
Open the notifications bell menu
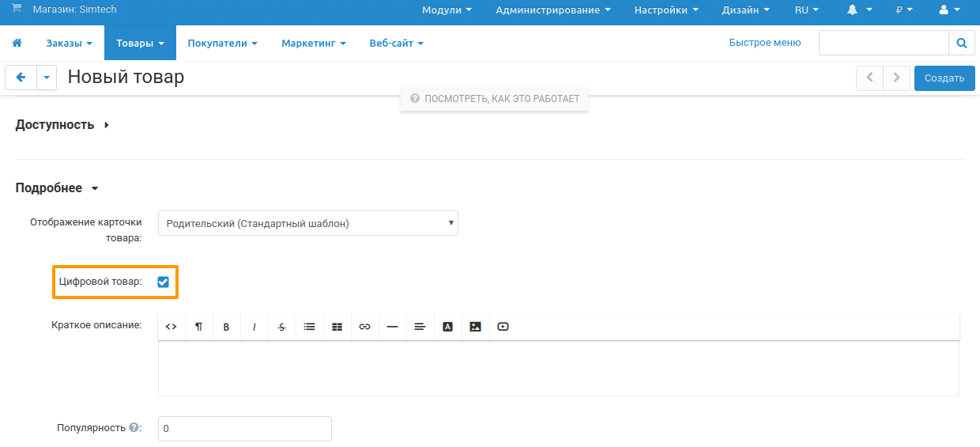859,10
